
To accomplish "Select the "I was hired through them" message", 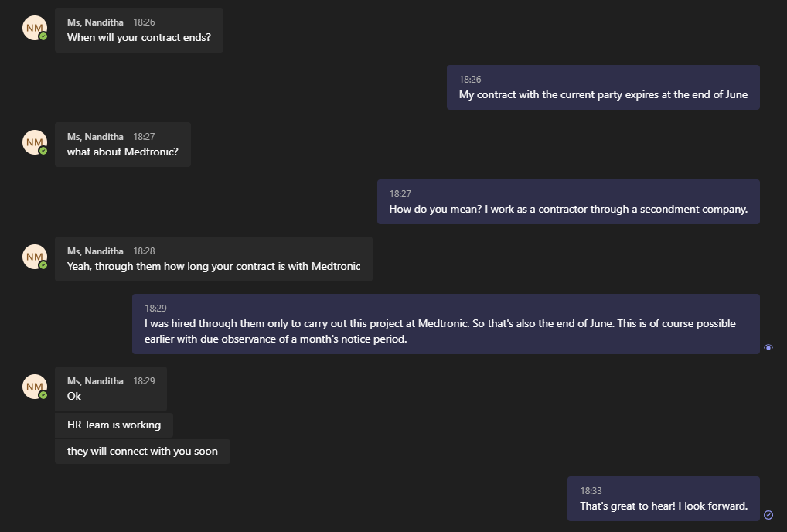I will coord(445,331).
